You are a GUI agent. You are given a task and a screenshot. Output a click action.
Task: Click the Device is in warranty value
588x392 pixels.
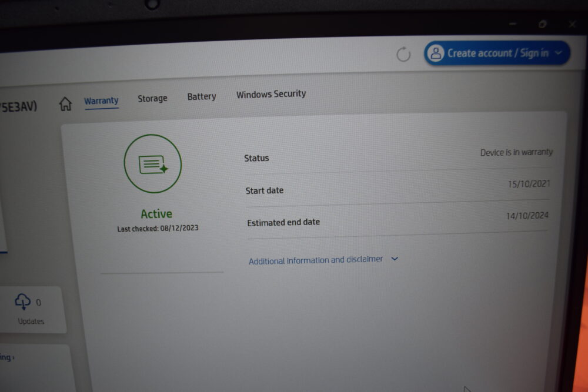(x=516, y=152)
